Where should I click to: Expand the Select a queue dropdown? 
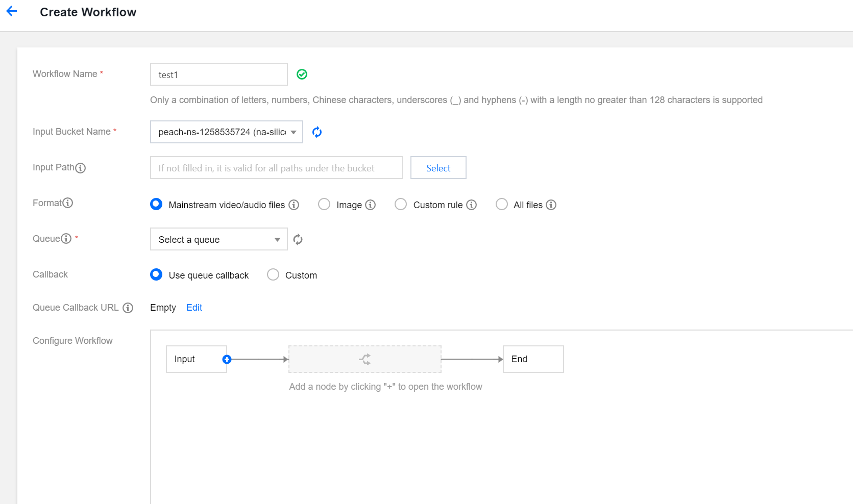coord(218,239)
